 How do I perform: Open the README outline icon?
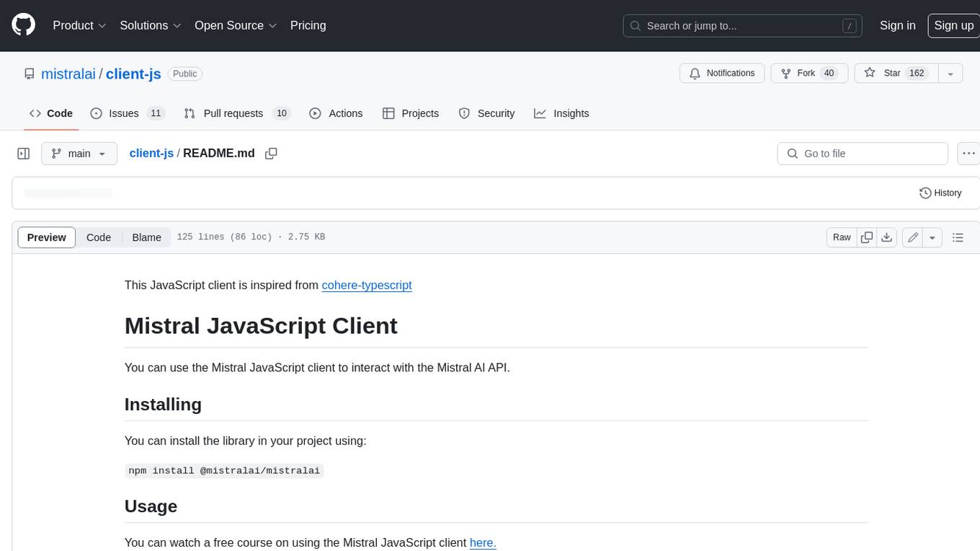(958, 237)
